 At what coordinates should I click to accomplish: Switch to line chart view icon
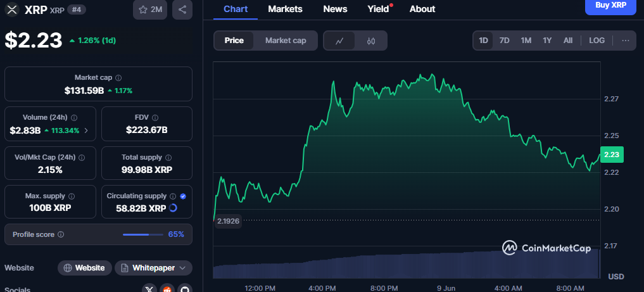click(339, 41)
